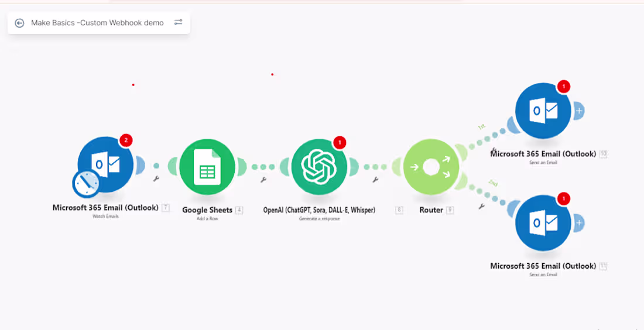Click dotted connector between Google Sheets and OpenAI
This screenshot has height=330, width=644.
coord(263,167)
